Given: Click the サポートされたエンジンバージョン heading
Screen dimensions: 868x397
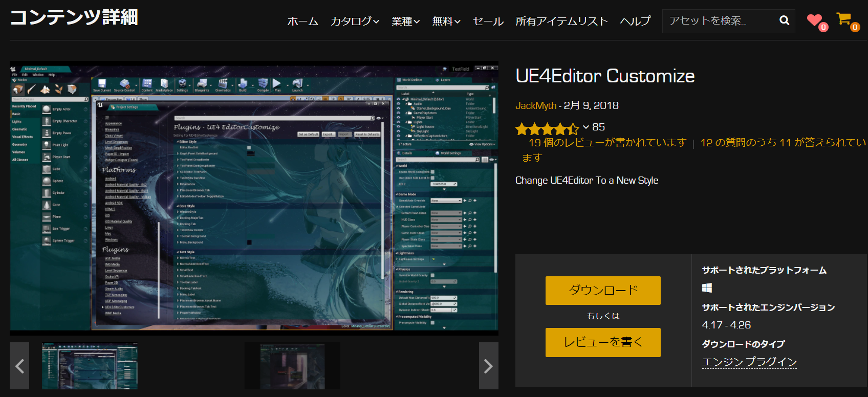Looking at the screenshot, I should coord(768,307).
